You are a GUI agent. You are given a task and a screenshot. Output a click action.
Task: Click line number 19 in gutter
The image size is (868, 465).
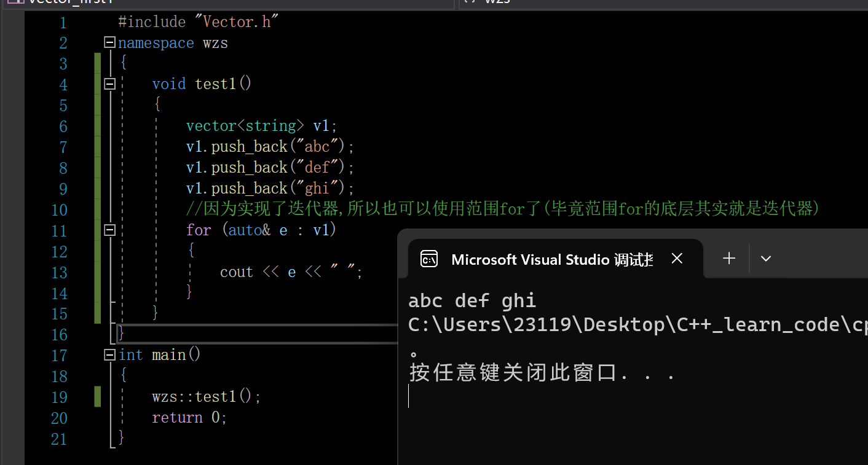[x=59, y=397]
